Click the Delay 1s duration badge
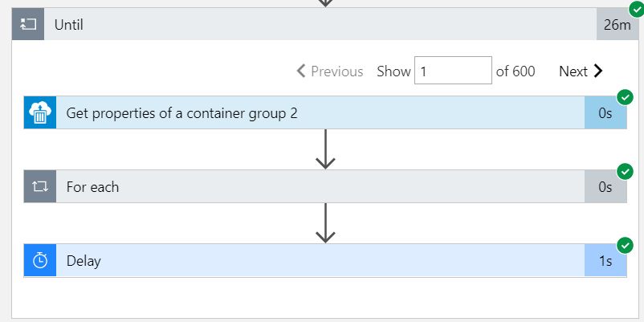Image resolution: width=644 pixels, height=322 pixels. (605, 261)
